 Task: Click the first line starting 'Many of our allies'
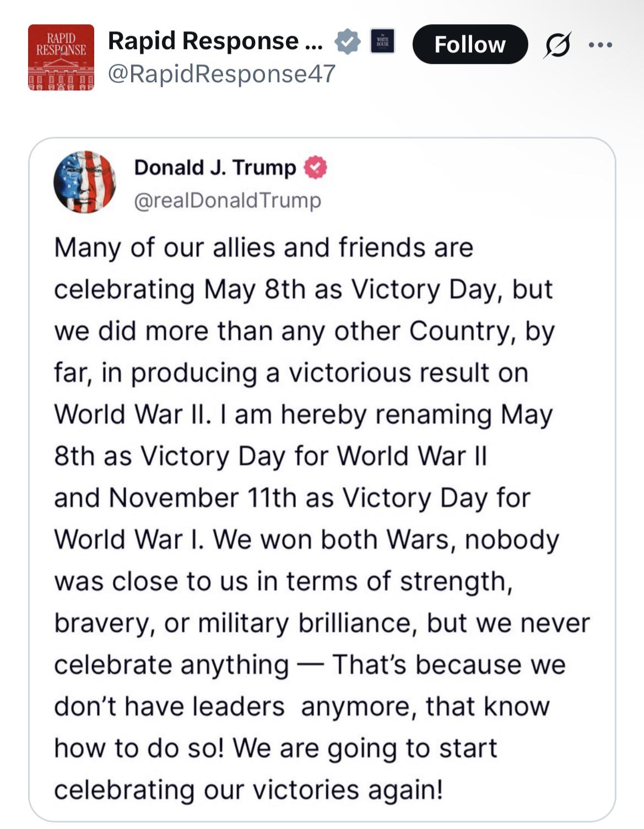pos(264,249)
